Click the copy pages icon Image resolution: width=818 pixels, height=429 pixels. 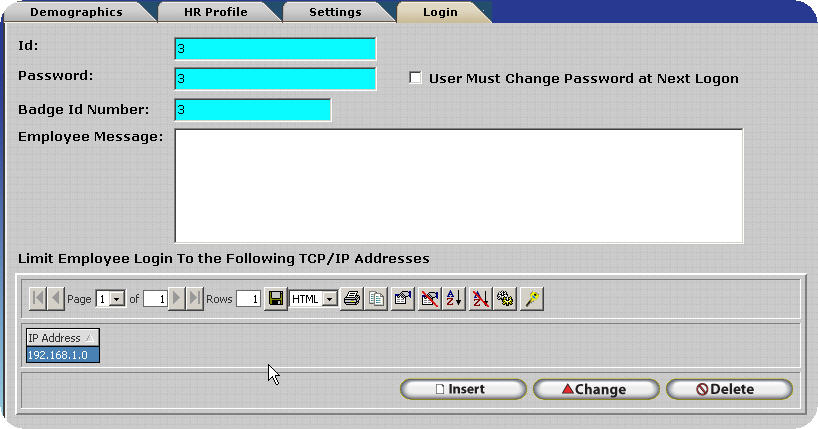coord(376,299)
